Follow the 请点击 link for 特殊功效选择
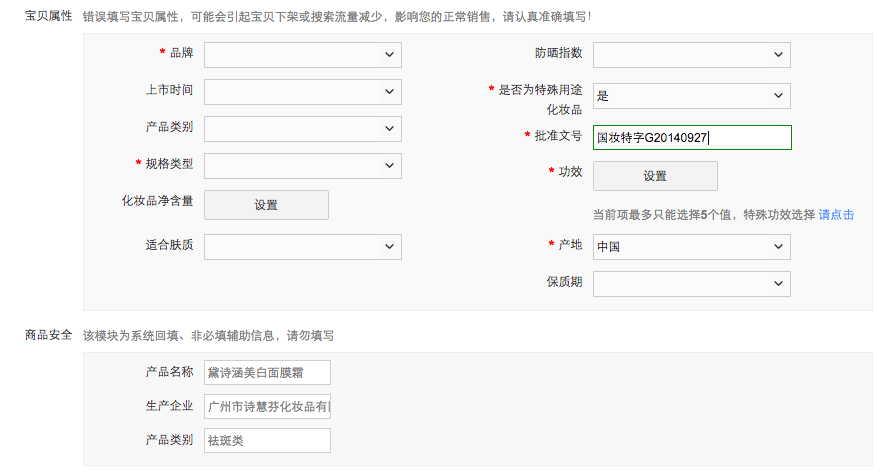Screen dimensions: 889x474 (x=836, y=215)
